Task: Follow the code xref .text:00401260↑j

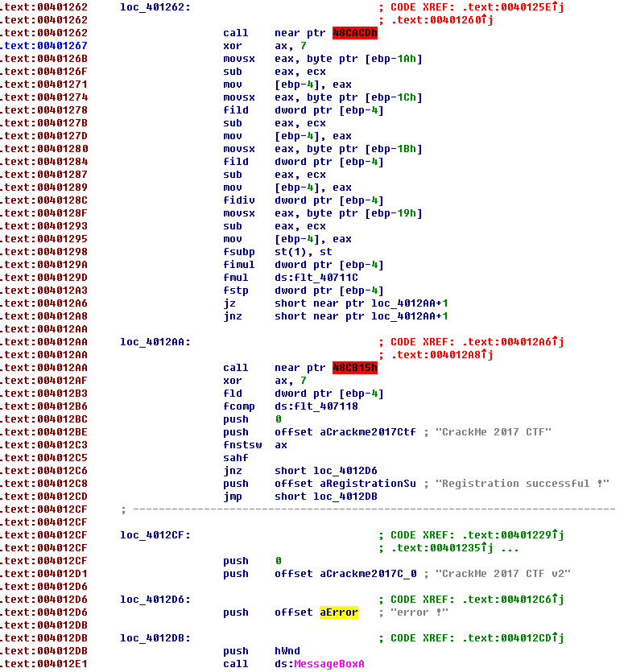Action: tap(442, 20)
